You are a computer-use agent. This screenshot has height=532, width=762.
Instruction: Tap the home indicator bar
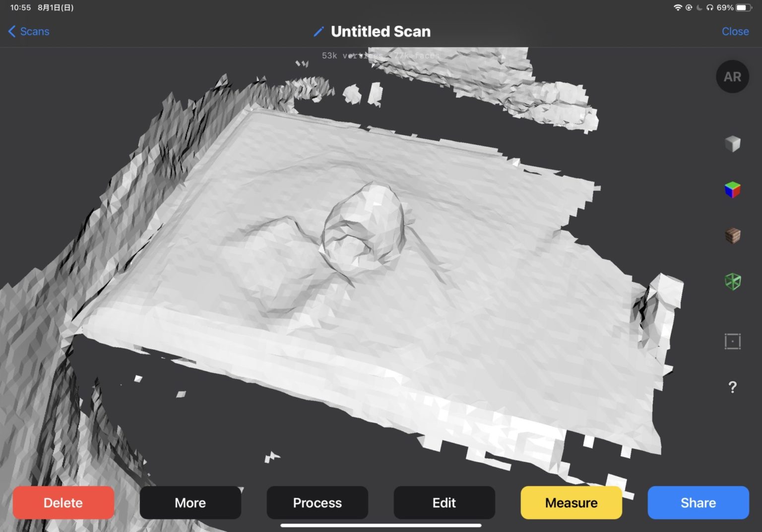[x=381, y=525]
